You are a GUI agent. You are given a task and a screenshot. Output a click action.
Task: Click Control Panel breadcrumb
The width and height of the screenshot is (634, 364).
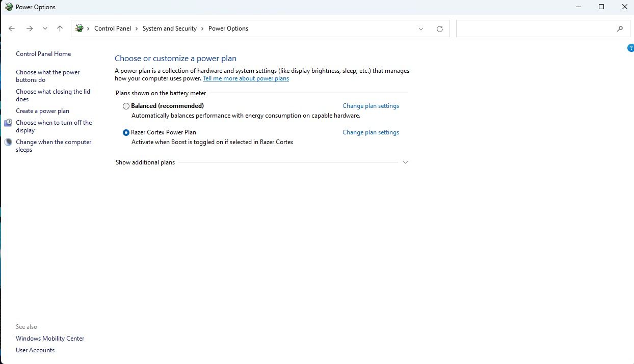click(113, 29)
